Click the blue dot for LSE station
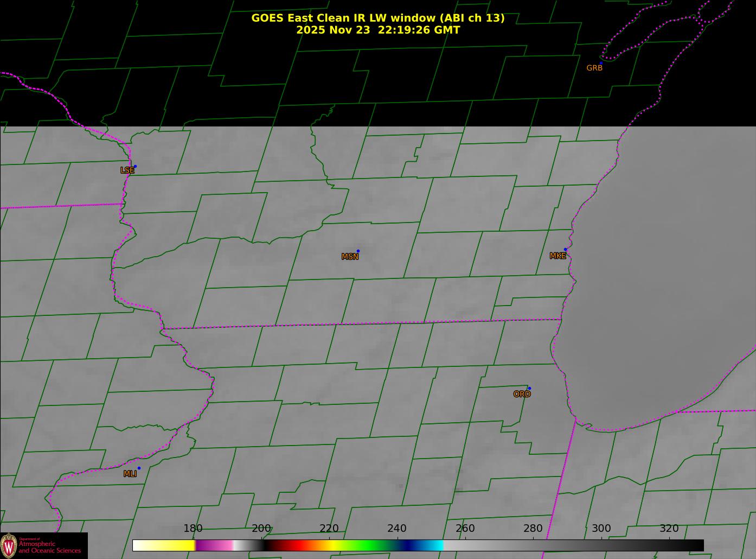The image size is (756, 559). click(x=135, y=167)
